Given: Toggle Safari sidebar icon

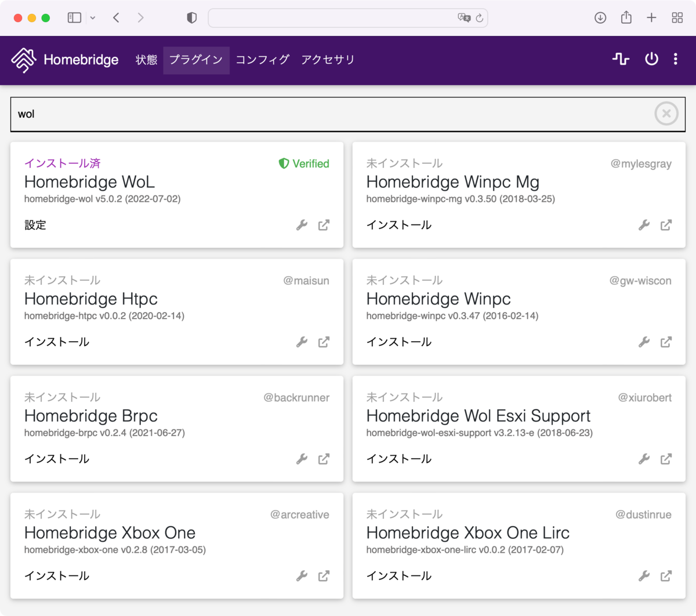Looking at the screenshot, I should 74,18.
